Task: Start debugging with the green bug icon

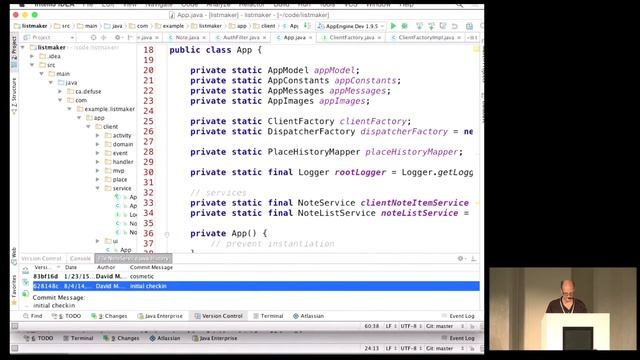Action: (404, 26)
